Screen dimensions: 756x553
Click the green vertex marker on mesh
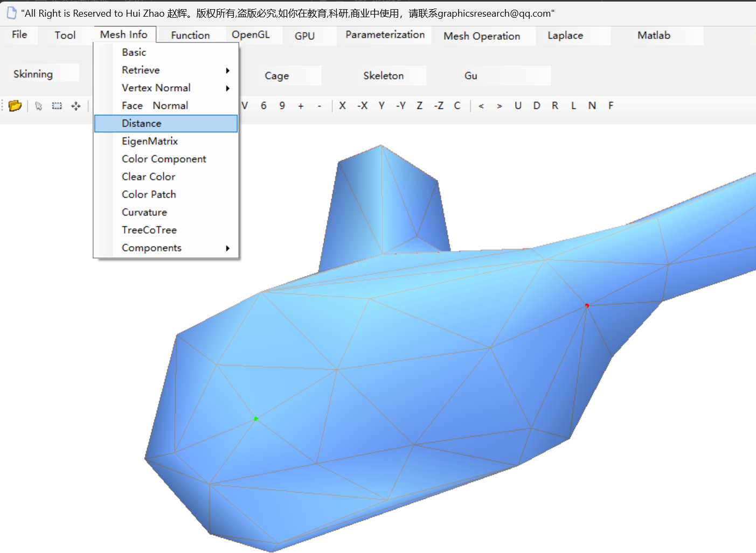[256, 418]
